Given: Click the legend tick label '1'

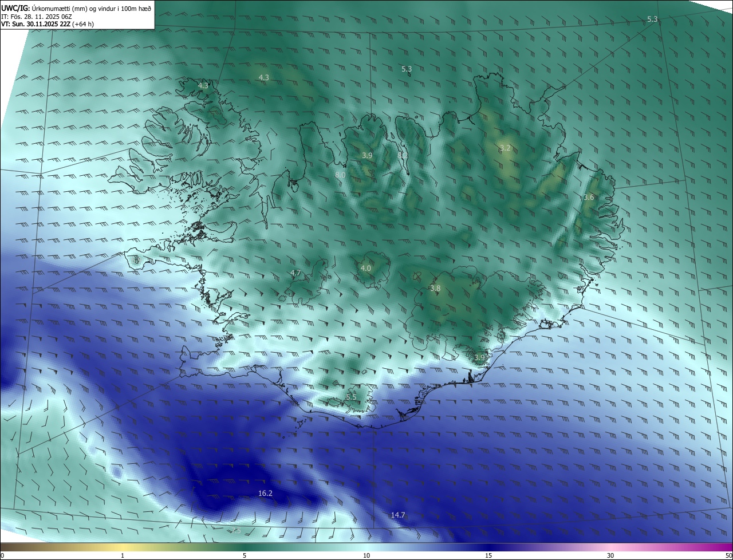Looking at the screenshot, I should (123, 555).
